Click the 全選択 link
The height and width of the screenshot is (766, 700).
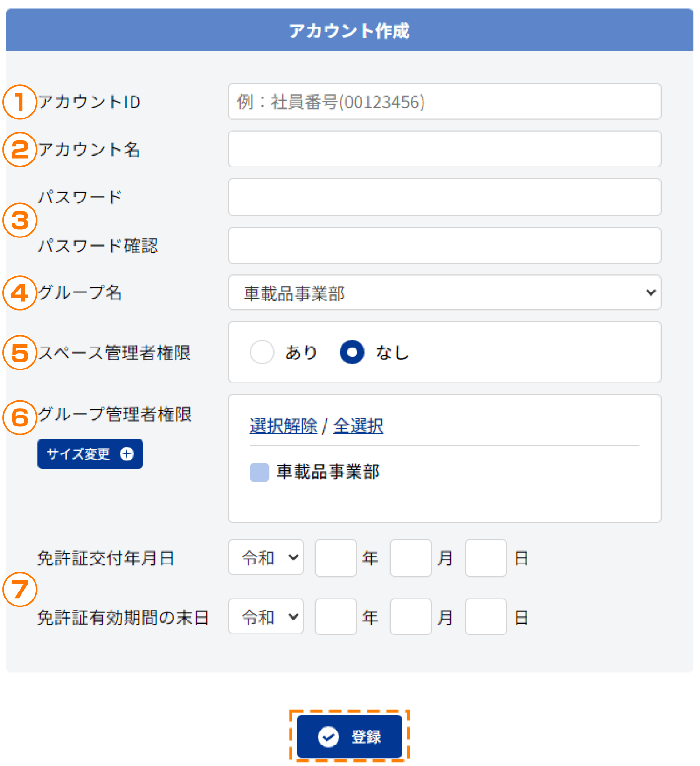[x=358, y=426]
